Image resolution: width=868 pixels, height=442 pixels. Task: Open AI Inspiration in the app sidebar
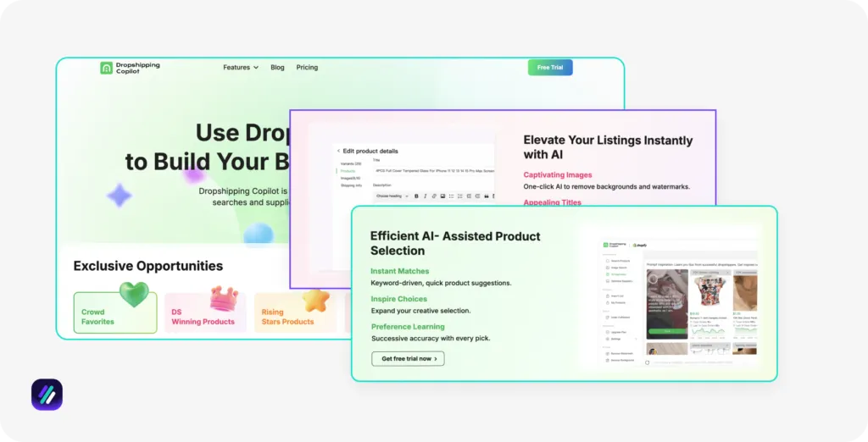click(617, 274)
